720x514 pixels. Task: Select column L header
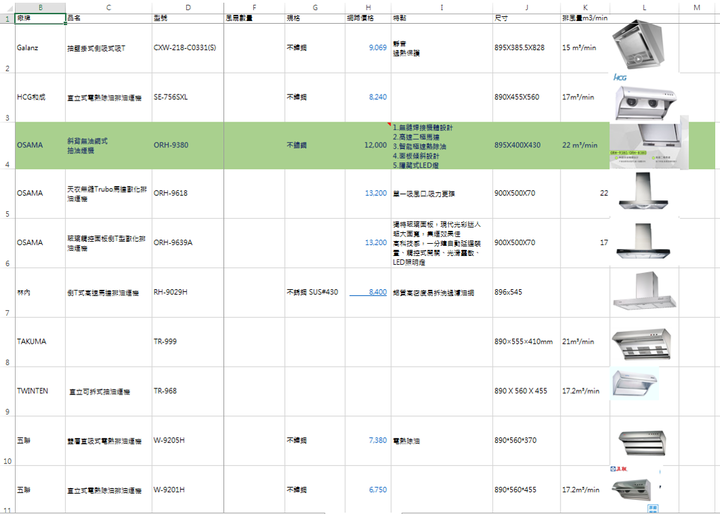click(x=645, y=8)
